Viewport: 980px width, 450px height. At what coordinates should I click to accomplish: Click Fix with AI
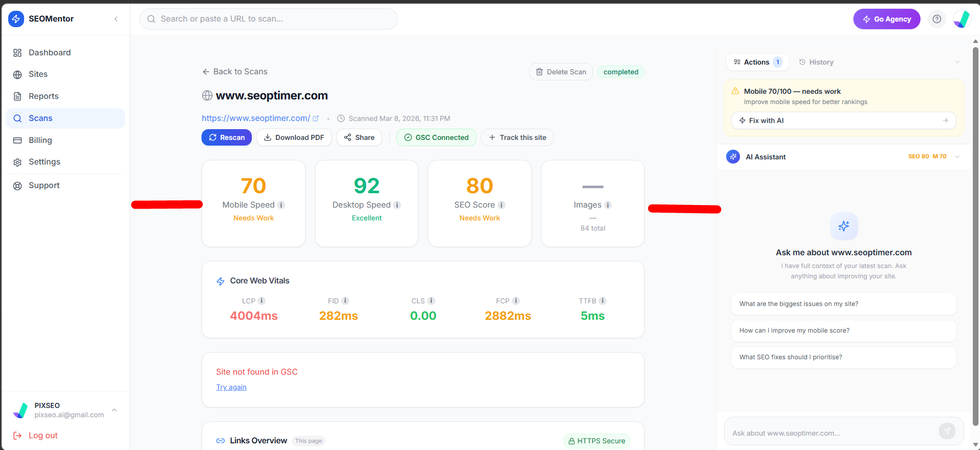[x=844, y=120]
